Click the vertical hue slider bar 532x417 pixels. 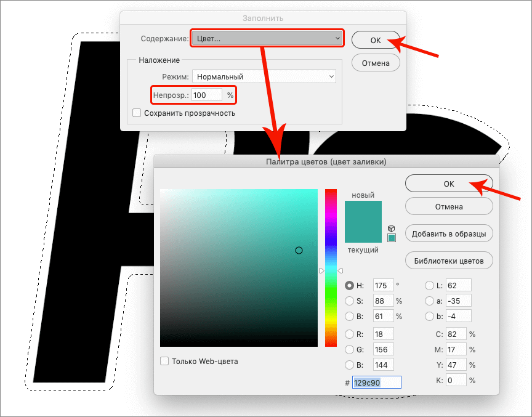point(331,268)
